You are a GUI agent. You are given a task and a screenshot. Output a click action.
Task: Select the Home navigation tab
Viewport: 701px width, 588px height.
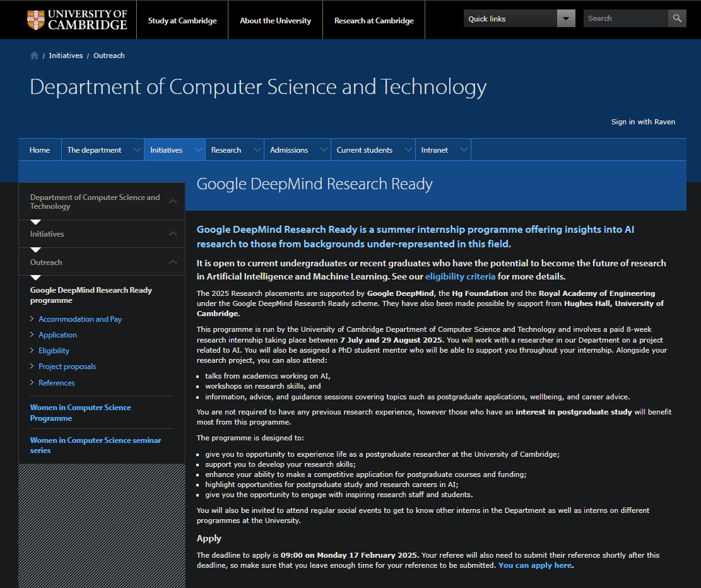[x=40, y=150]
